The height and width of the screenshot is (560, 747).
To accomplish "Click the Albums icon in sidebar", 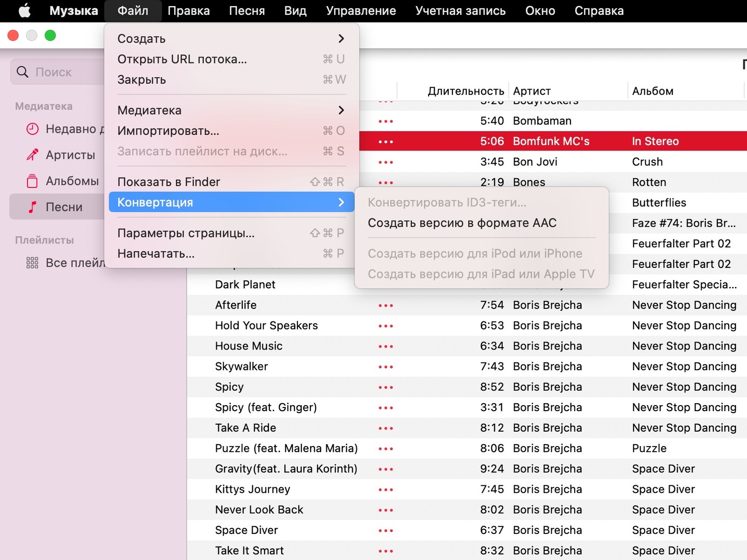I will pyautogui.click(x=32, y=181).
